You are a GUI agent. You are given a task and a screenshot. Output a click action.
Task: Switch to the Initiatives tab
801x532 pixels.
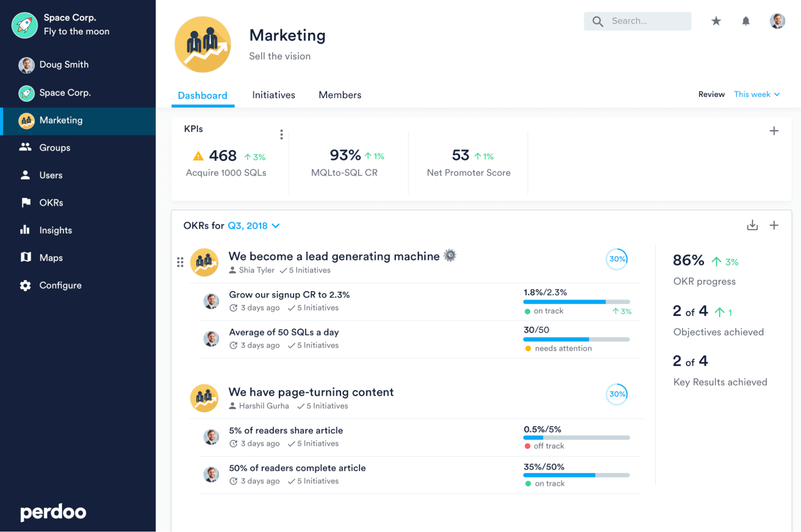(x=273, y=95)
